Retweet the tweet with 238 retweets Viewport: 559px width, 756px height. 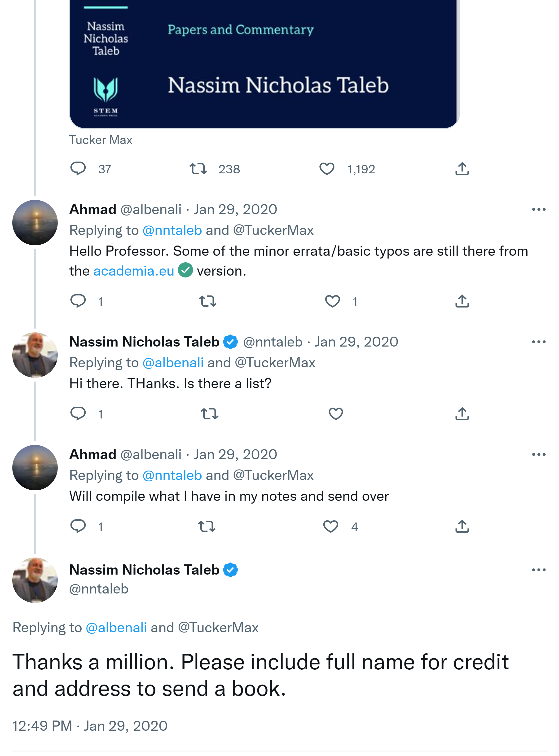(x=198, y=169)
